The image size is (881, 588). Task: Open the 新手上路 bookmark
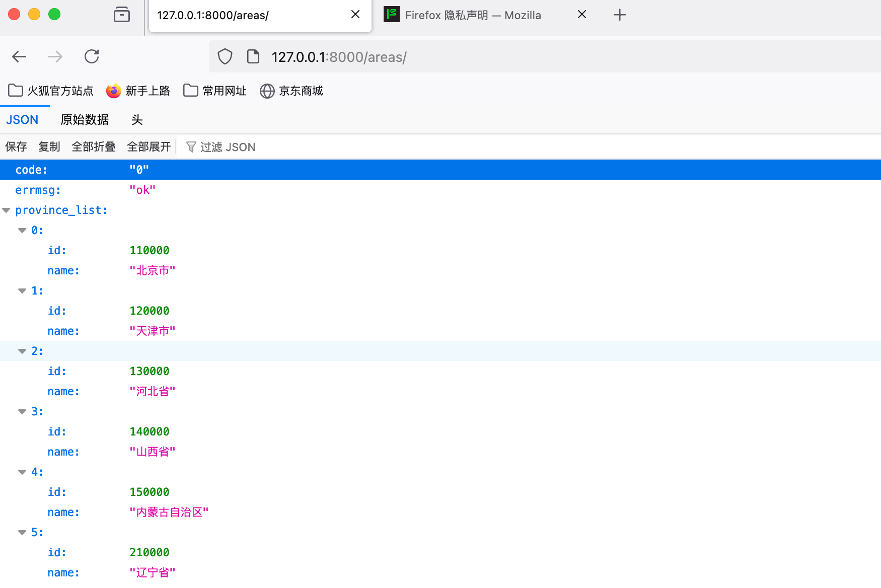[x=138, y=91]
